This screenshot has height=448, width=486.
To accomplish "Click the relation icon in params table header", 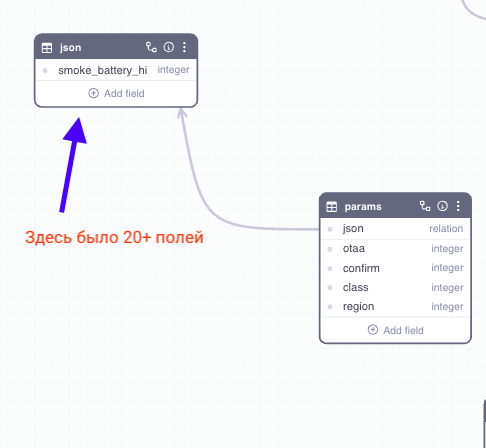I will 425,206.
